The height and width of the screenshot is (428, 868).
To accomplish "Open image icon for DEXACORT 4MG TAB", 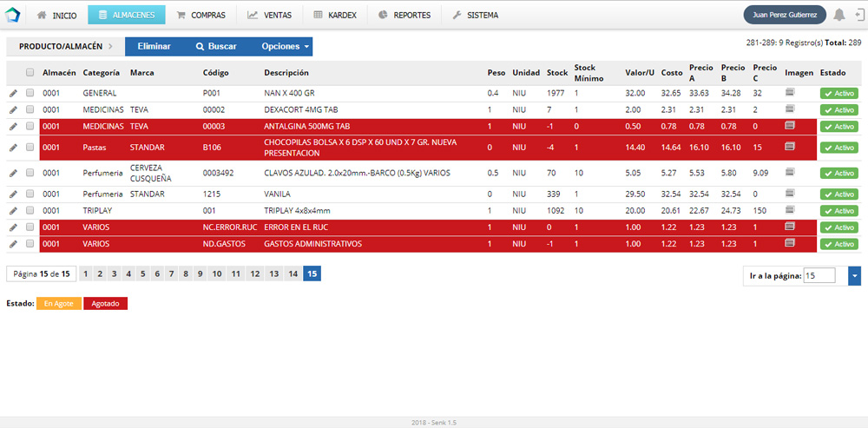I will pos(789,109).
